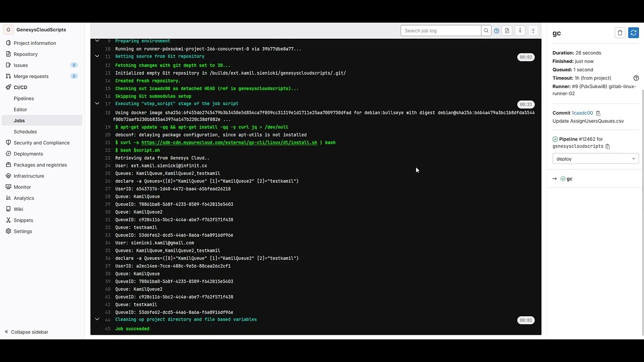
Task: Collapse the Executing step_script section
Action: (x=97, y=104)
